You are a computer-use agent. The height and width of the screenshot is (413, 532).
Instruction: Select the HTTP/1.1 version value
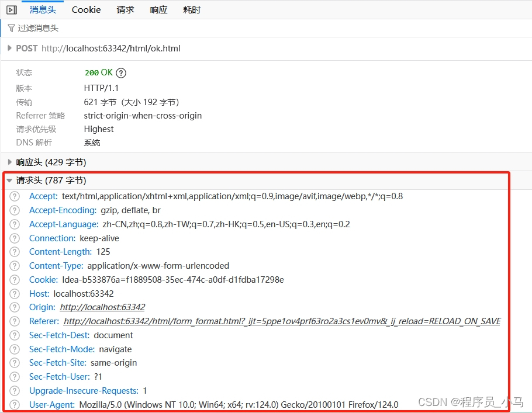[101, 88]
